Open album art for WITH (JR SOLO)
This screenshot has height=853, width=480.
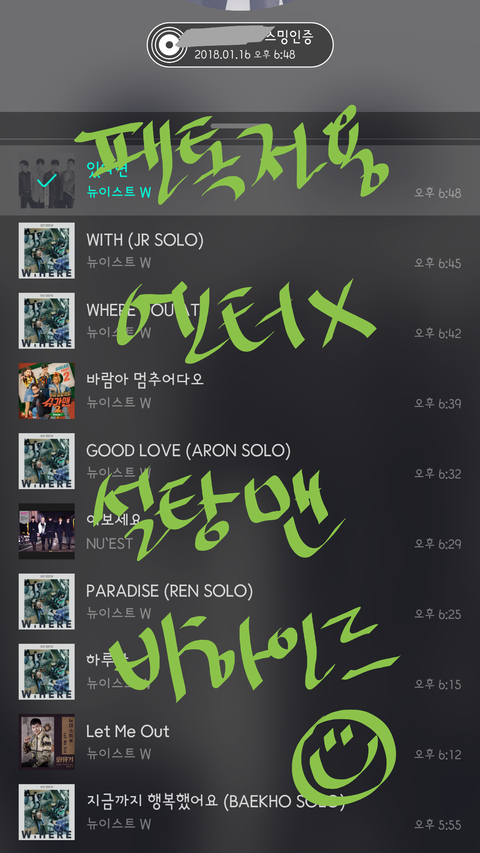pyautogui.click(x=47, y=250)
